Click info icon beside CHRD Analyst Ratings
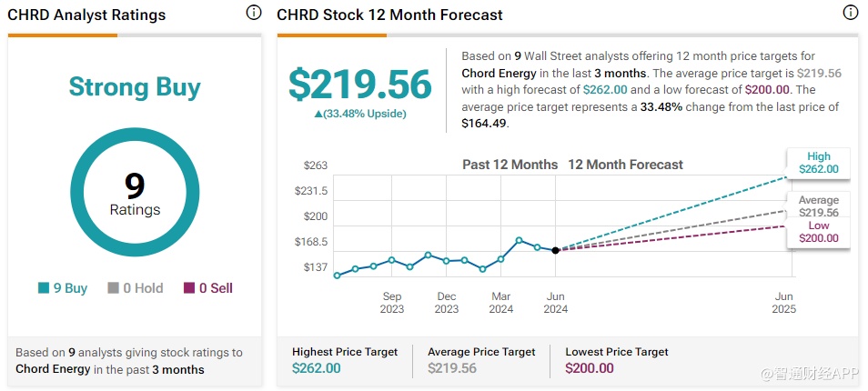Screen dimensions: 868x391 [254, 14]
